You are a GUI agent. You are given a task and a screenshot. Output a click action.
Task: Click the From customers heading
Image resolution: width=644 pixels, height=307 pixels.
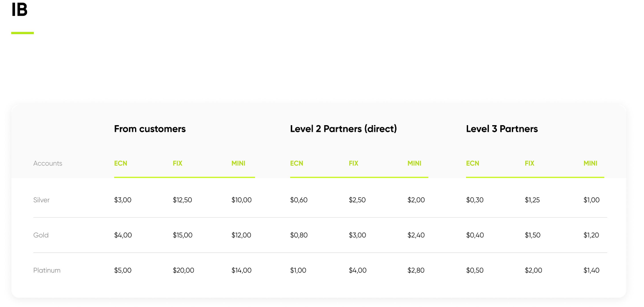pos(150,129)
